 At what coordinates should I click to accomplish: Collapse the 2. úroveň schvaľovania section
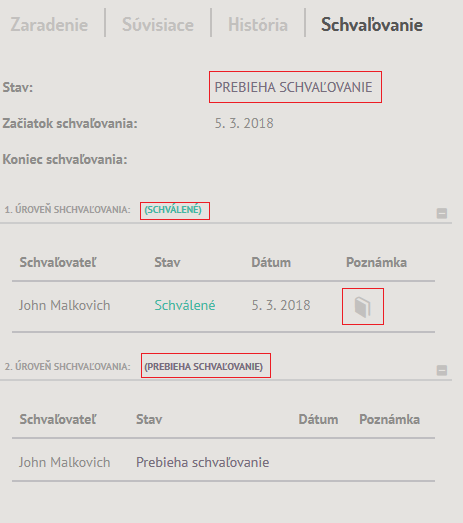[442, 370]
